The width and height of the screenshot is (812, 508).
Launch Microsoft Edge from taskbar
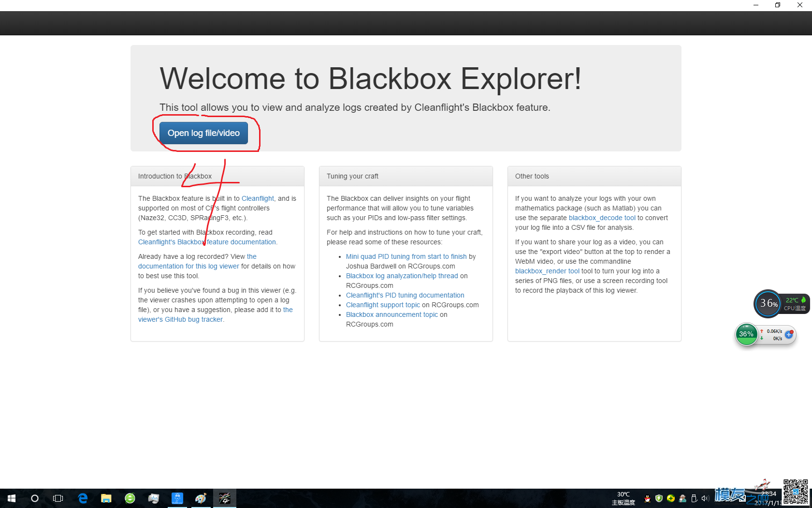[83, 498]
